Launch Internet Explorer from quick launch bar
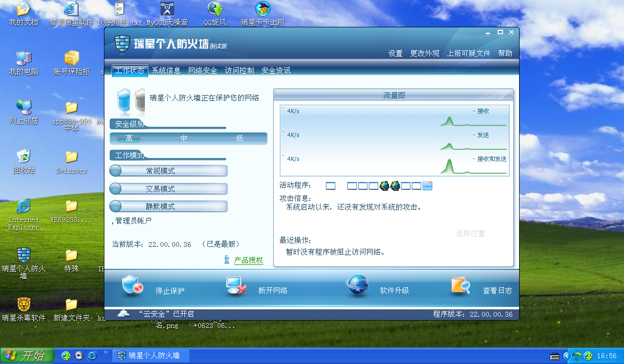624x364 pixels. coord(92,356)
